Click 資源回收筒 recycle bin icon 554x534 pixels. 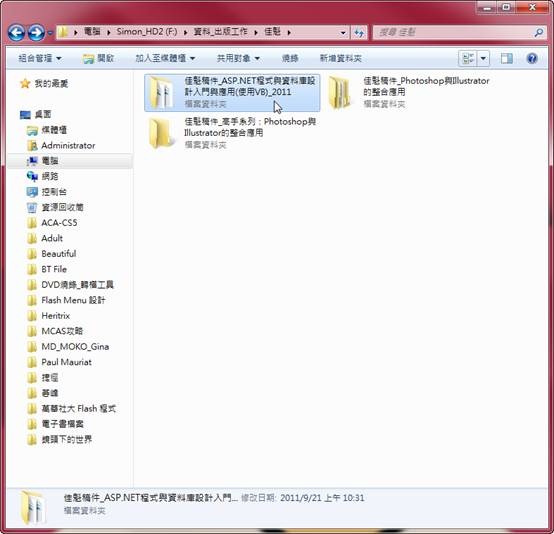click(x=32, y=207)
